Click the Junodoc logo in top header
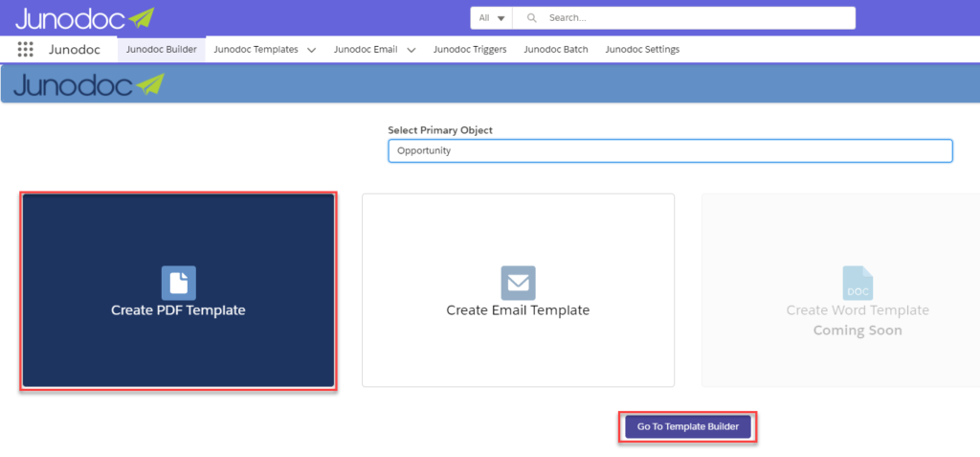The image size is (980, 457). point(85,18)
